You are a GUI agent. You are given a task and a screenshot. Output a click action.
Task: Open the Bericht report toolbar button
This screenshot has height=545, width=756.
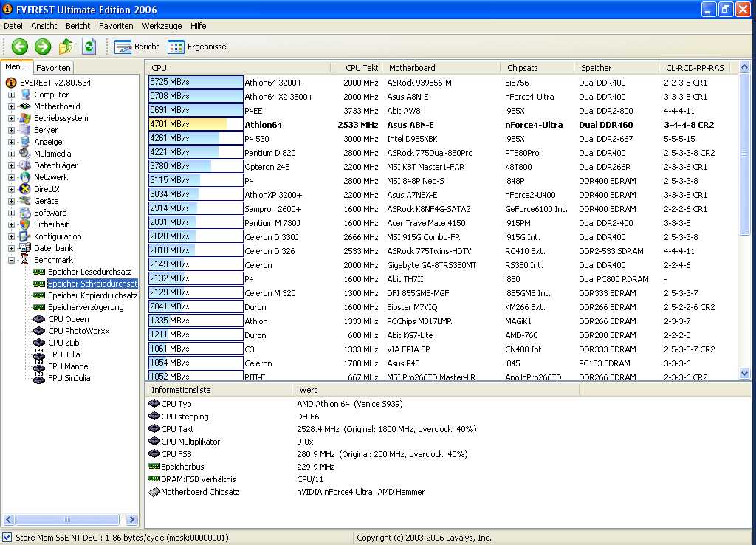(x=137, y=47)
